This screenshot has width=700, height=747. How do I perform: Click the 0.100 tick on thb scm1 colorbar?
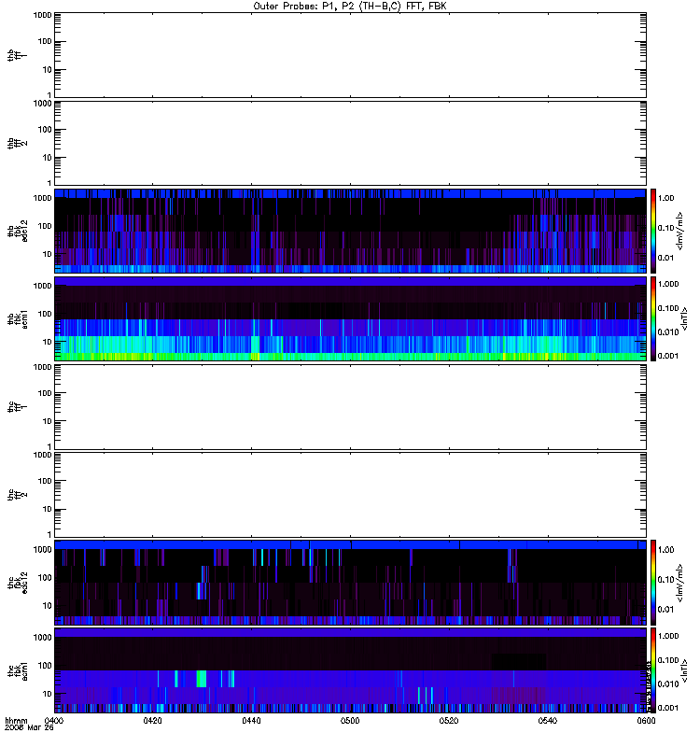tap(668, 308)
